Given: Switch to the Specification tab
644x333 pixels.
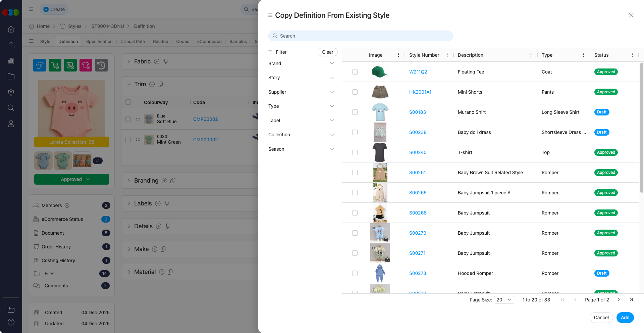Looking at the screenshot, I should tap(99, 41).
